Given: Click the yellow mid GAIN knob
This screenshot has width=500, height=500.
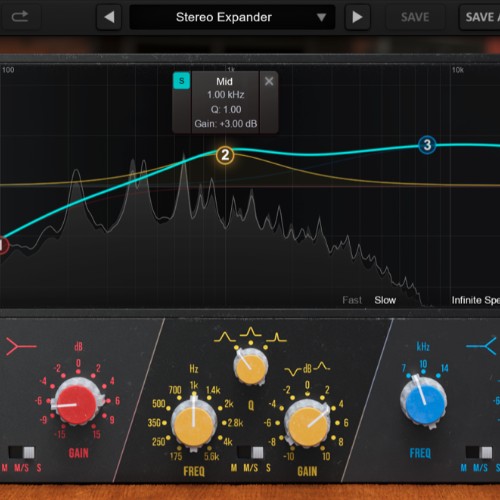Looking at the screenshot, I should click(x=307, y=425).
